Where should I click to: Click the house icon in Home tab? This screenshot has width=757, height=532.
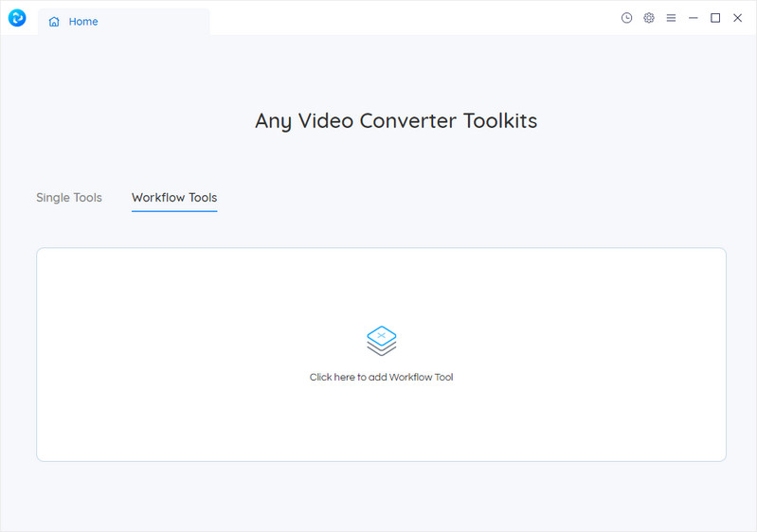click(x=54, y=22)
